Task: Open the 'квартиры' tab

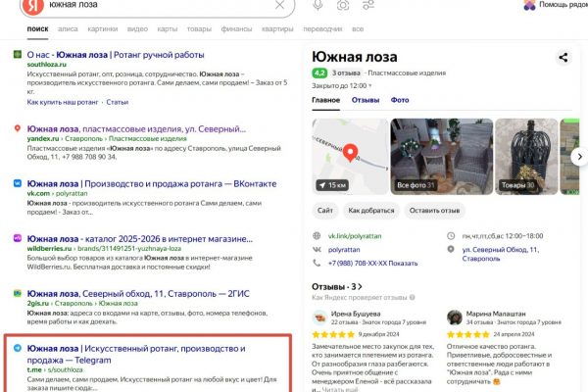Action: [277, 28]
